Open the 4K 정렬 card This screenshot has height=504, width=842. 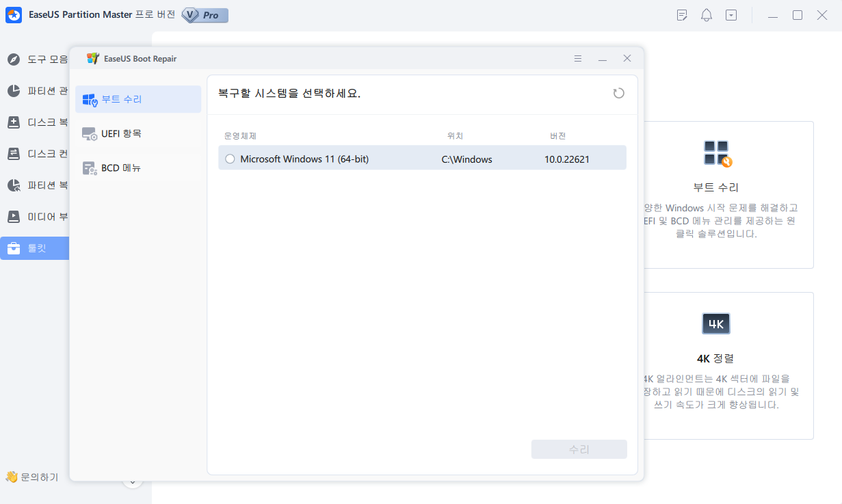728,366
